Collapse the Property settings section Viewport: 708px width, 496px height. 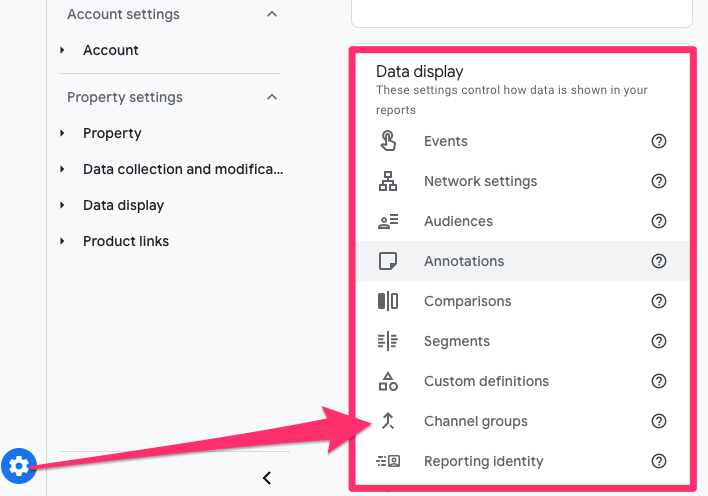click(272, 97)
